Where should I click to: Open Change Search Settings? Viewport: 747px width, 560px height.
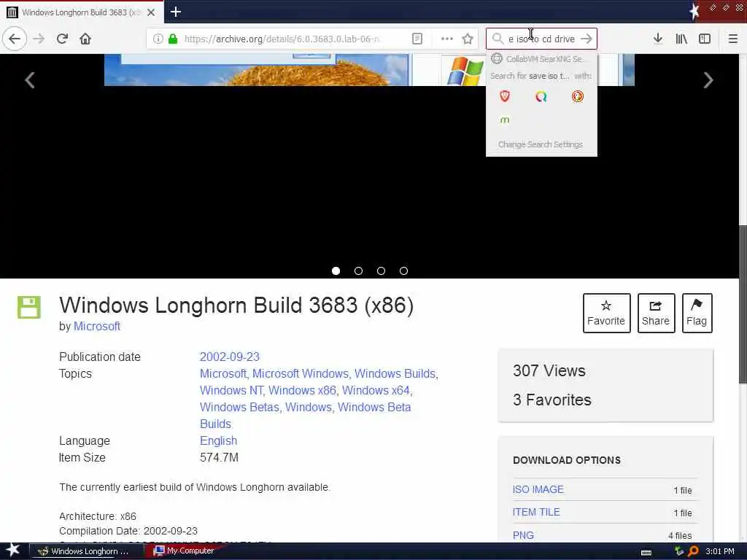[x=541, y=144]
